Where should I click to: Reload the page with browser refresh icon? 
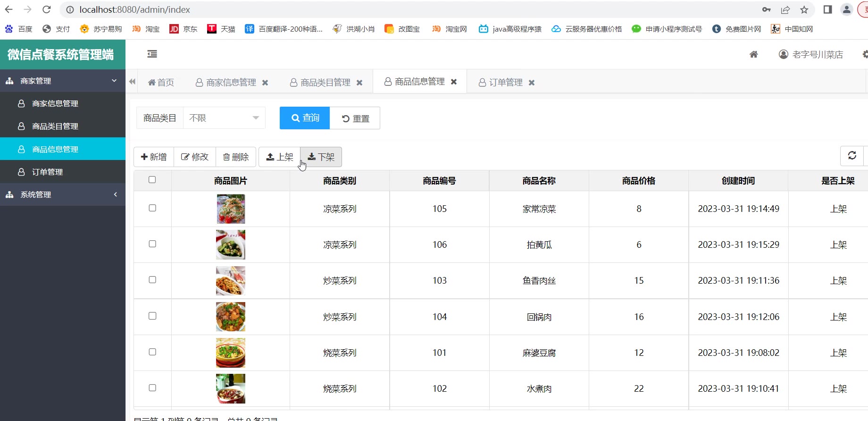pos(46,9)
